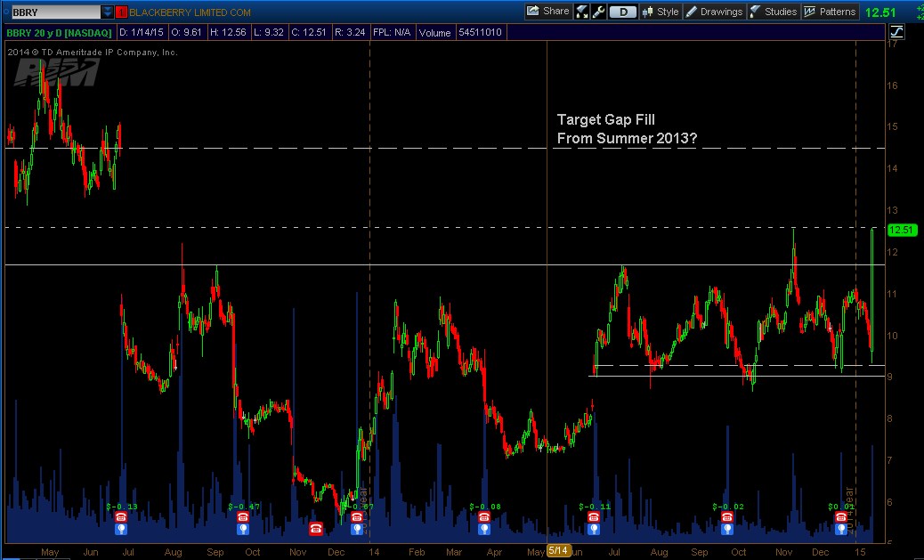Click the '$-0.02' earnings estimate label
Viewport: 924px width, 560px height.
click(728, 507)
